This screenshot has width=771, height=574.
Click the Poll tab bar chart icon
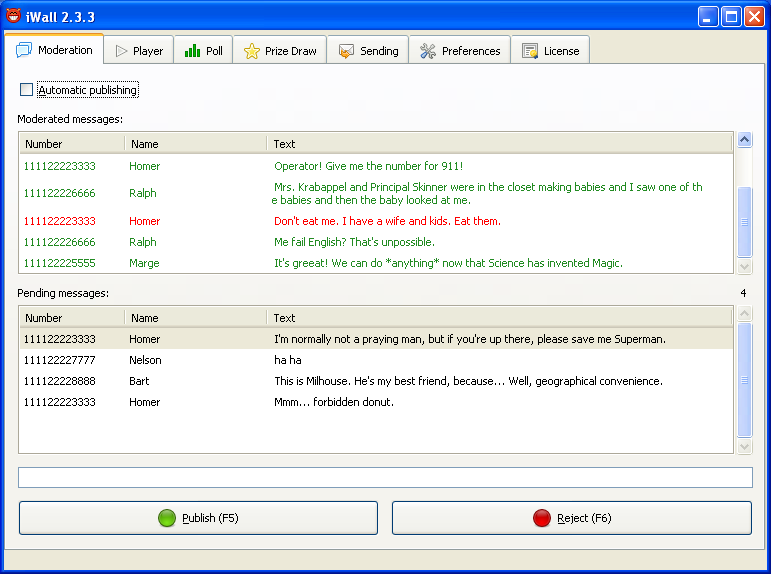192,50
